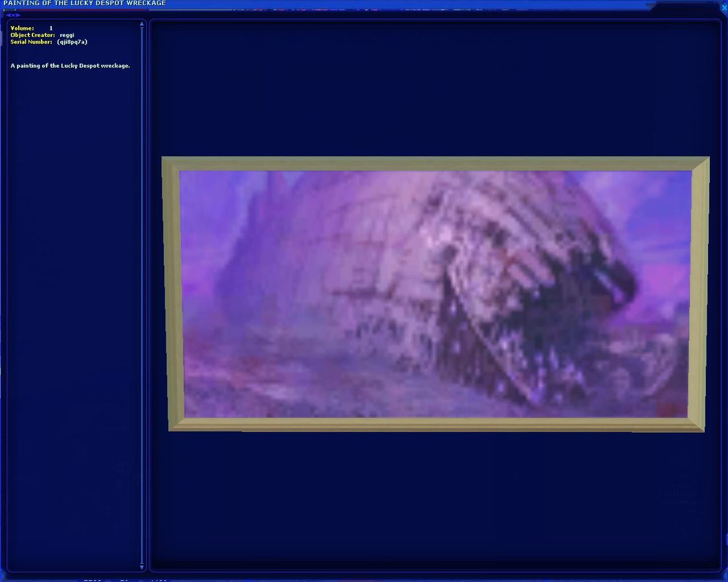Click the scroll down arrow in info panel

coord(142,566)
